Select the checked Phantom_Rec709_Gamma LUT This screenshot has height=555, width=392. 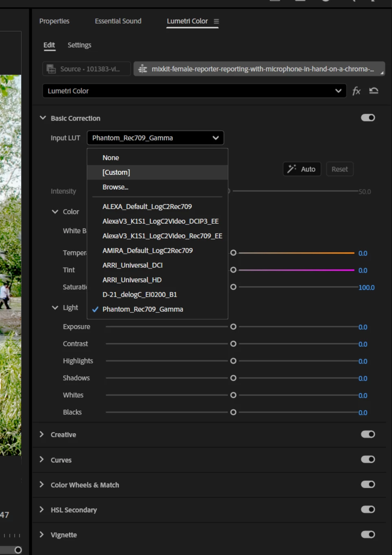[x=158, y=309]
